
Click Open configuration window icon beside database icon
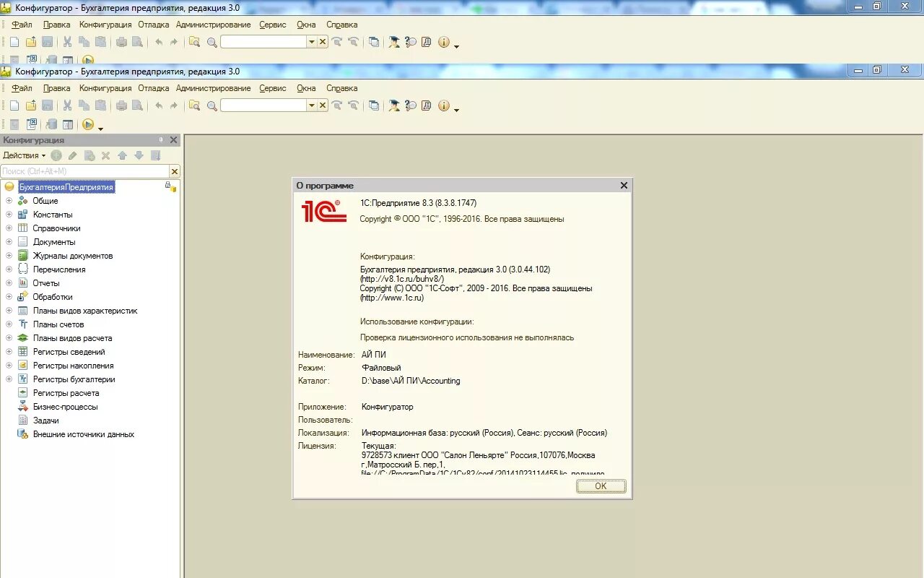click(67, 124)
